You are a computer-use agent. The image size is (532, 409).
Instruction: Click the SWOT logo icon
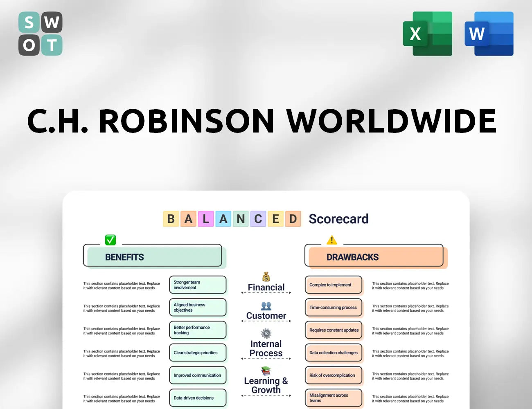[41, 34]
